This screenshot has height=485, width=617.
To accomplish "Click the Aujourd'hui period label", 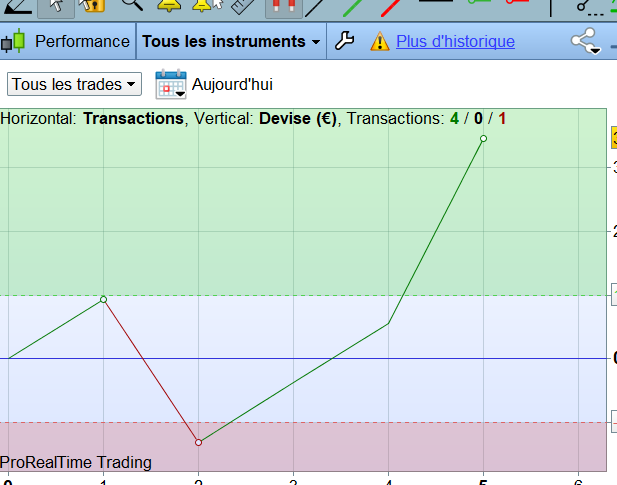I will 232,85.
